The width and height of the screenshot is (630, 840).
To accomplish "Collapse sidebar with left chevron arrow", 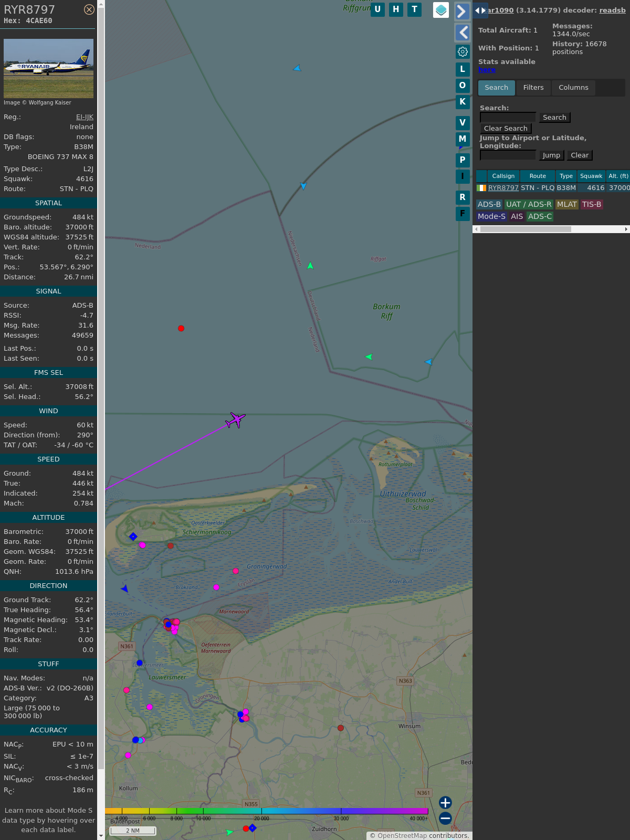I will point(462,33).
